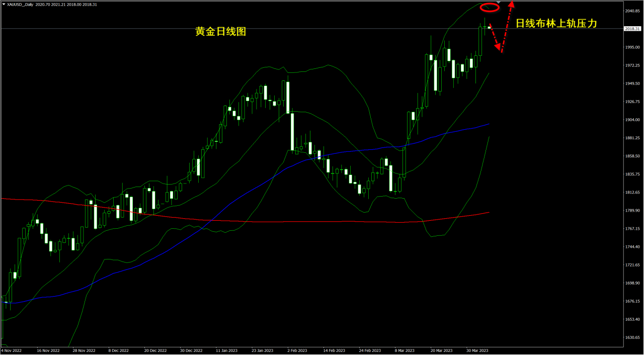Screen dimensions: 644x355
Task: Click the 20 Dec 2022 date label
Action: point(155,350)
